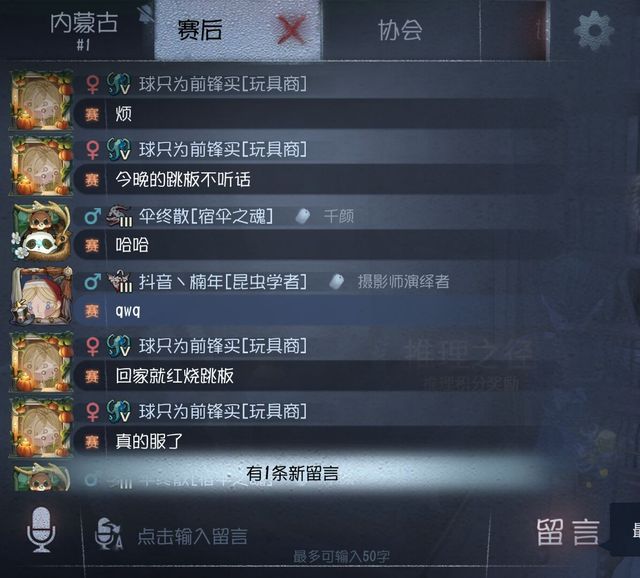
Task: Switch to the 协会 tab
Action: (400, 30)
